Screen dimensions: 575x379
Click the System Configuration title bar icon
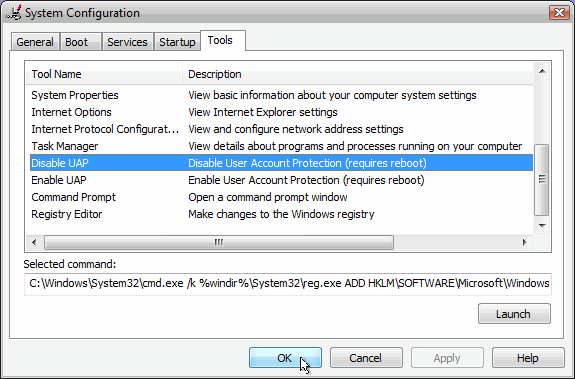[x=14, y=13]
